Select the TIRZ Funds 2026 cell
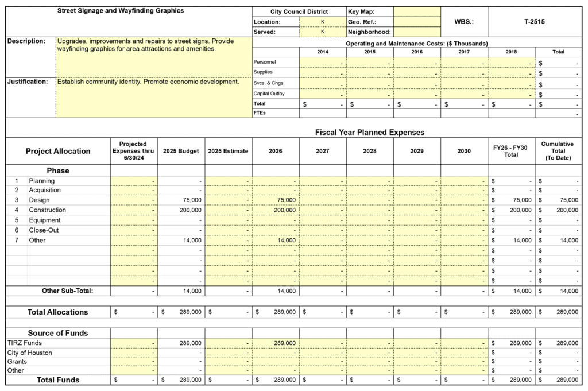The image size is (588, 391). (275, 343)
